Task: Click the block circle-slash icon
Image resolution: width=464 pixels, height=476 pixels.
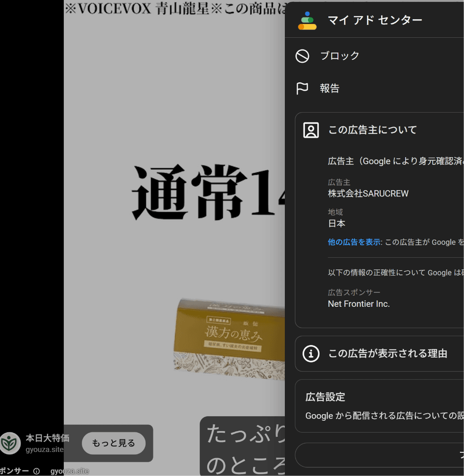Action: 302,56
